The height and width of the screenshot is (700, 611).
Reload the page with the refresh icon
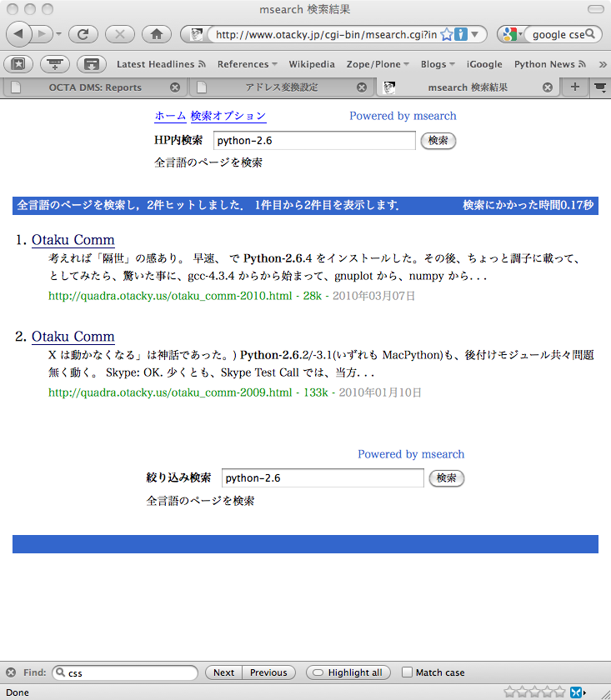[83, 34]
